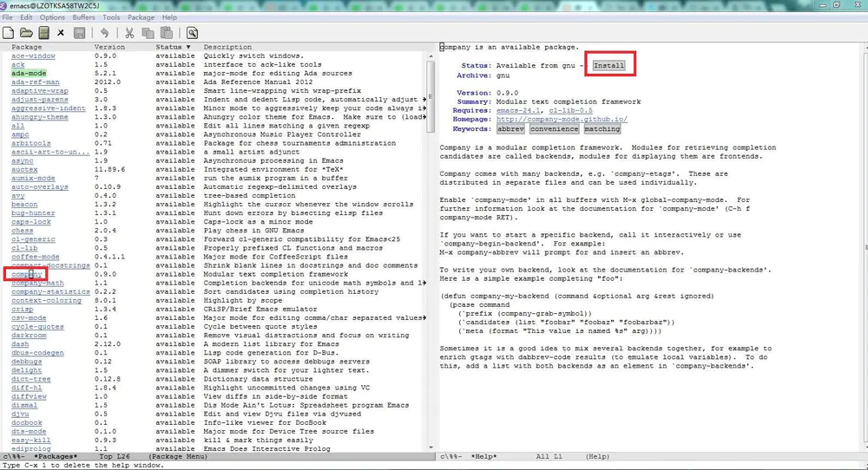Open the Edit menu

pyautogui.click(x=26, y=17)
